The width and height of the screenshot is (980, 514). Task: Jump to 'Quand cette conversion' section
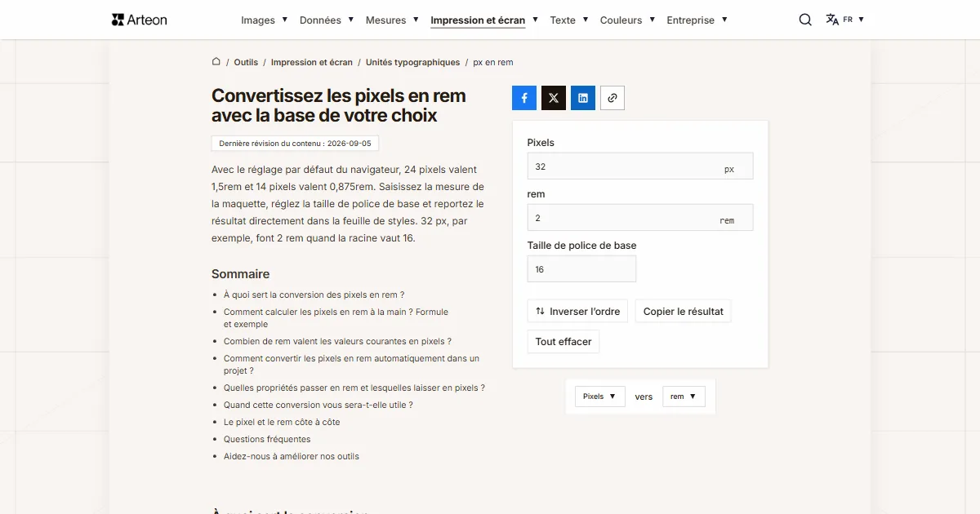(x=318, y=405)
